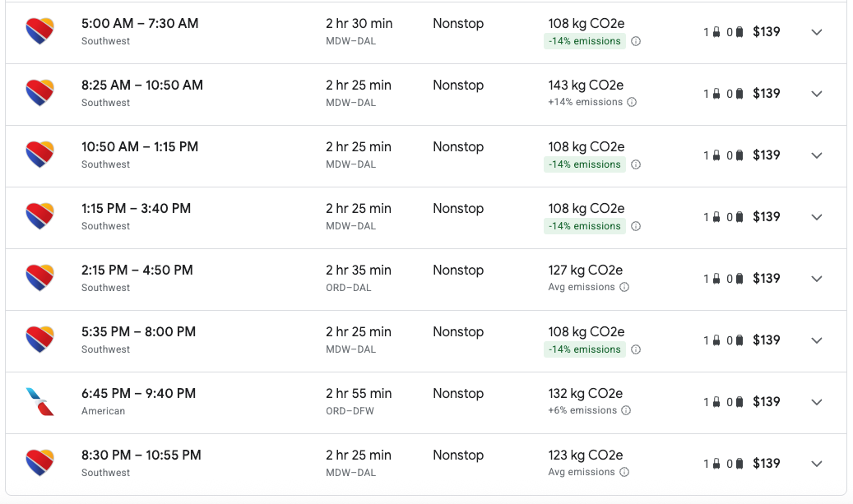The image size is (853, 504).
Task: Select the 1:15 PM – 3:40 PM Southwest flight
Action: click(x=426, y=218)
